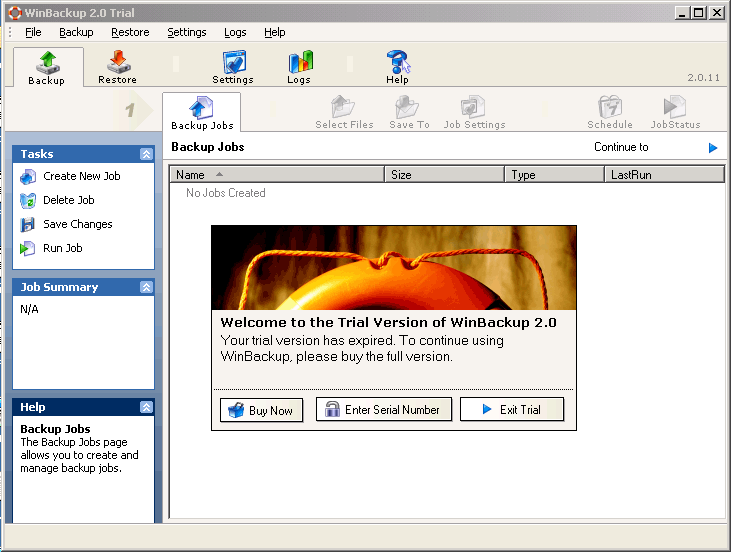Select the Backup Jobs step tab

pyautogui.click(x=202, y=113)
